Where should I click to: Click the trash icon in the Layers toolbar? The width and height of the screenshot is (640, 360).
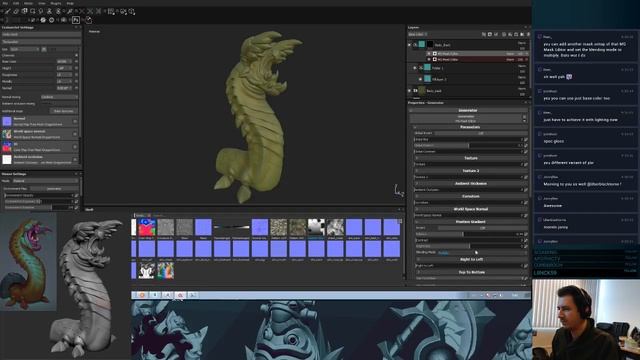pyautogui.click(x=528, y=34)
